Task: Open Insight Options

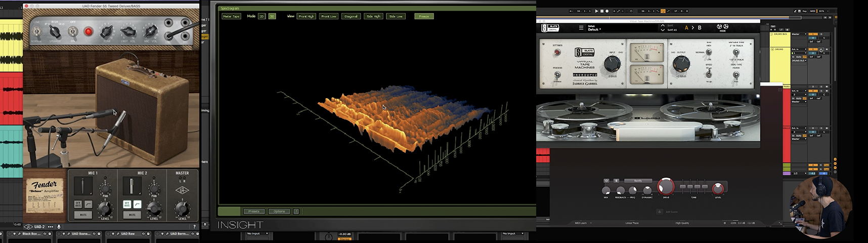Action: (x=279, y=211)
